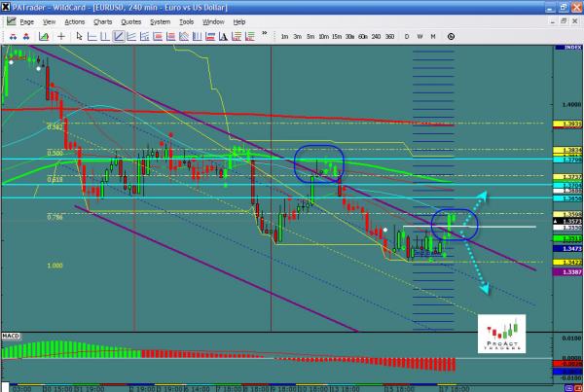Expand the toolbar overflow chevron

coord(265,33)
